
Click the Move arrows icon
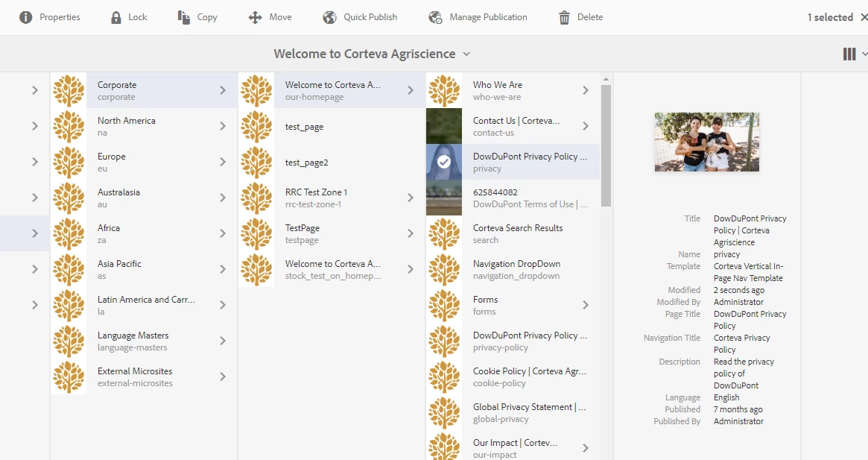coord(256,17)
